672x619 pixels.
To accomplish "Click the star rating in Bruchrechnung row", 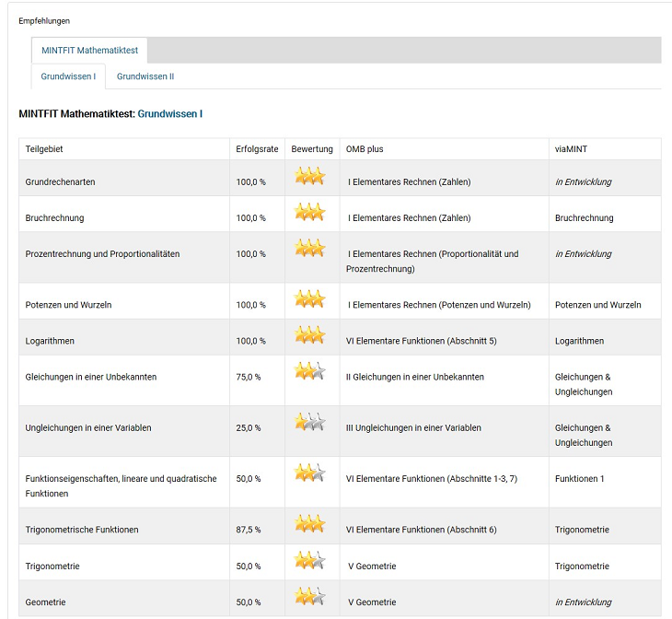I will click(309, 213).
